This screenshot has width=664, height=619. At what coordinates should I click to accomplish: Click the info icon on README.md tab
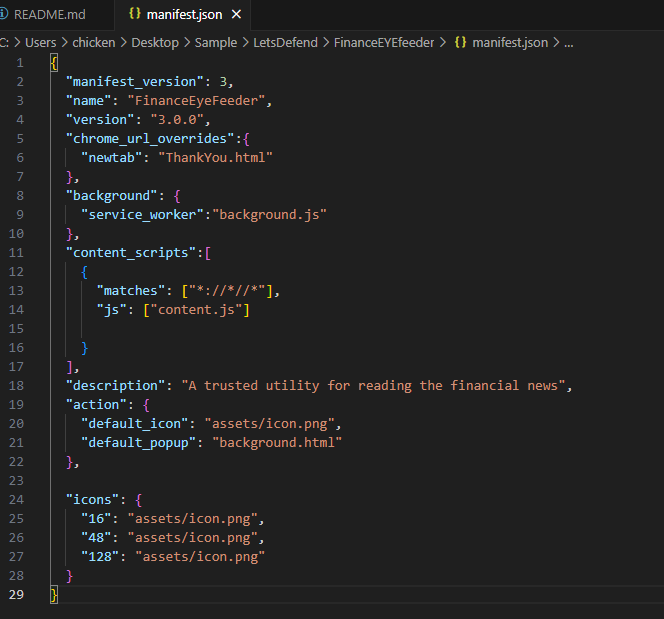pos(5,15)
